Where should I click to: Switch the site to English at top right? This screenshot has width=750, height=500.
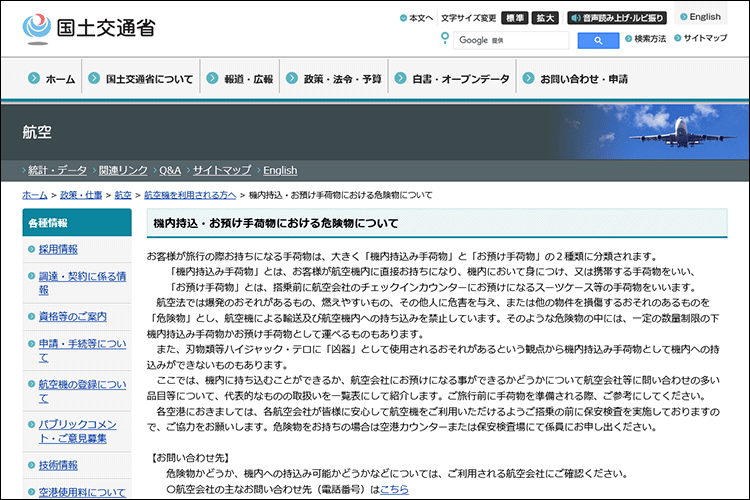point(701,17)
